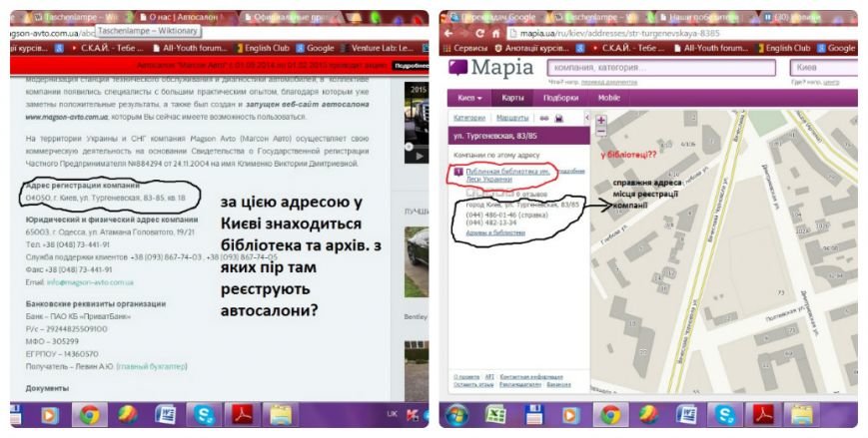Open Публичная библиотека им. Леси Украинки link
Viewport: 868px width, 438px height.
tap(507, 176)
